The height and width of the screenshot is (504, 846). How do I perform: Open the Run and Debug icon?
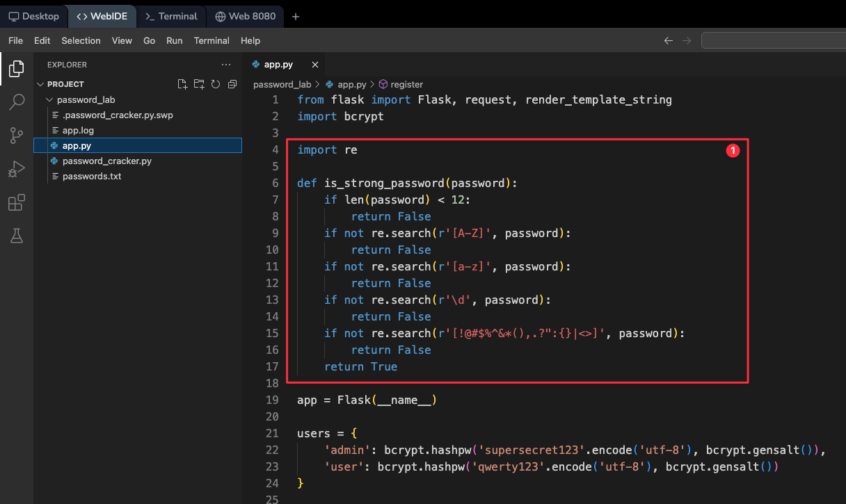(16, 169)
